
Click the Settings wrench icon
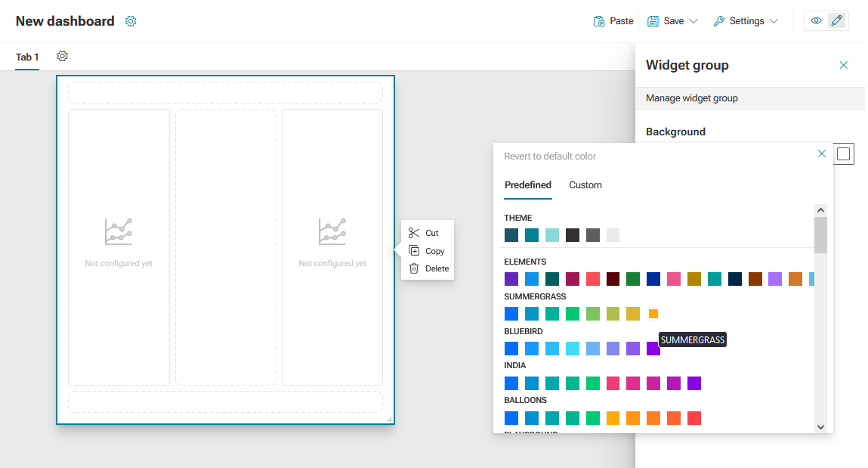point(719,21)
